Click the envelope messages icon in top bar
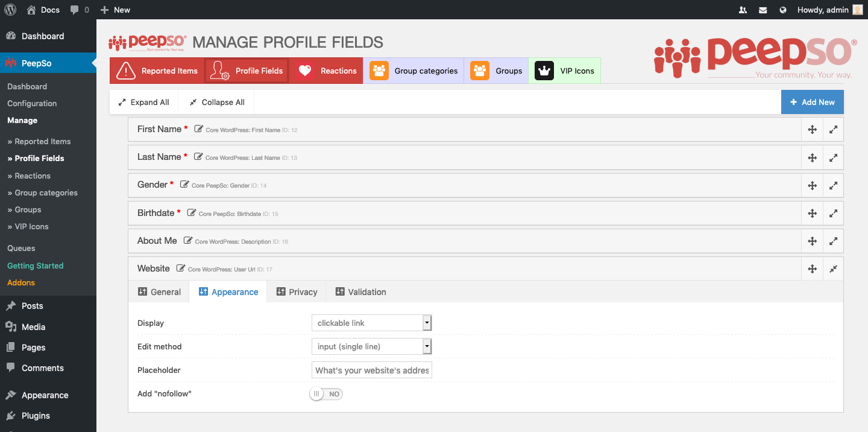The width and height of the screenshot is (868, 432). pyautogui.click(x=763, y=10)
